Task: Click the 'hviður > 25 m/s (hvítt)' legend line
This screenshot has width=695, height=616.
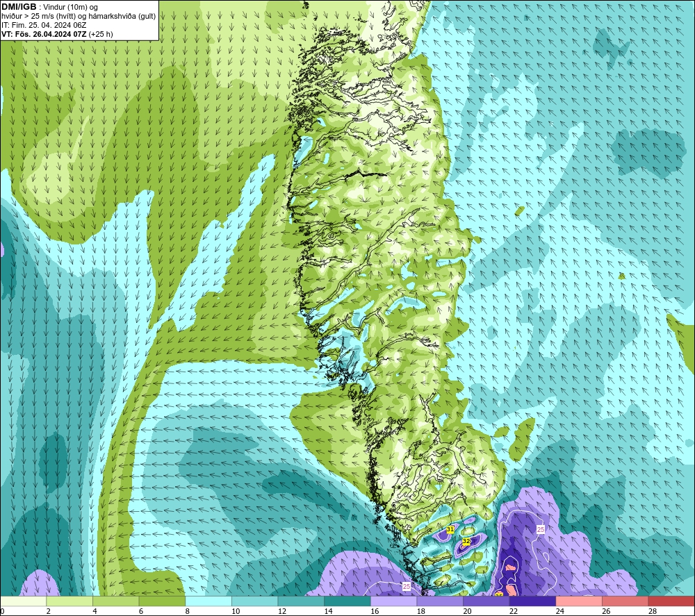Action: (38, 17)
